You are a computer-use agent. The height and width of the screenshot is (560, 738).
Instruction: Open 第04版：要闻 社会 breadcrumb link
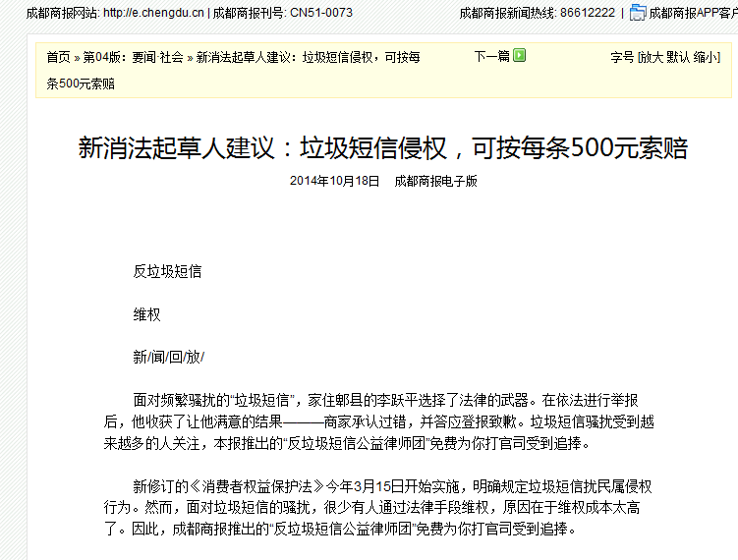[134, 57]
